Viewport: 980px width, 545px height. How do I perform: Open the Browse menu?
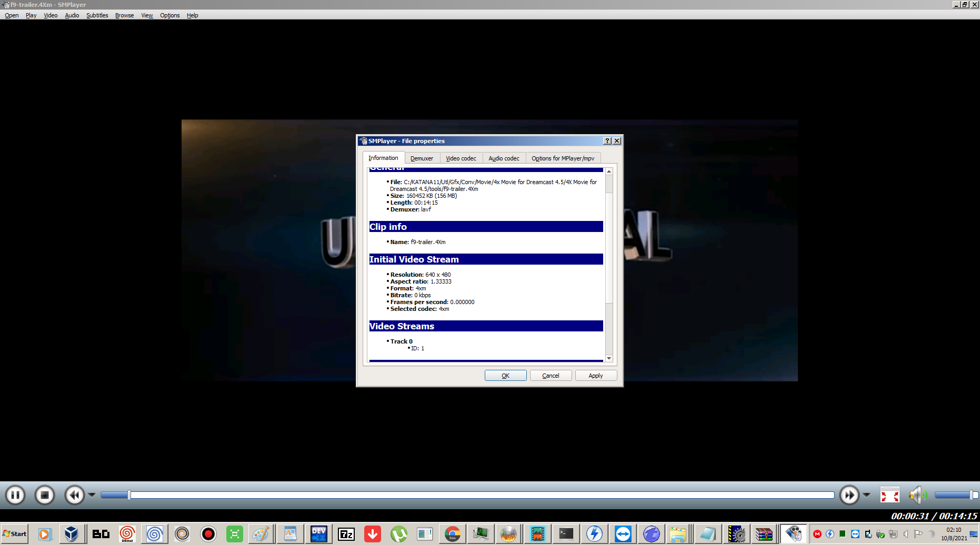pos(125,15)
